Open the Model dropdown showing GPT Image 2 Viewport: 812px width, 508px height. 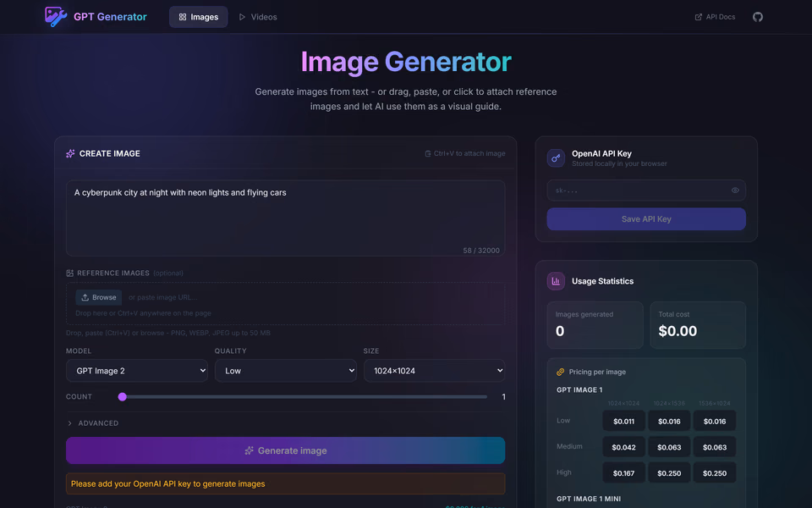click(137, 371)
